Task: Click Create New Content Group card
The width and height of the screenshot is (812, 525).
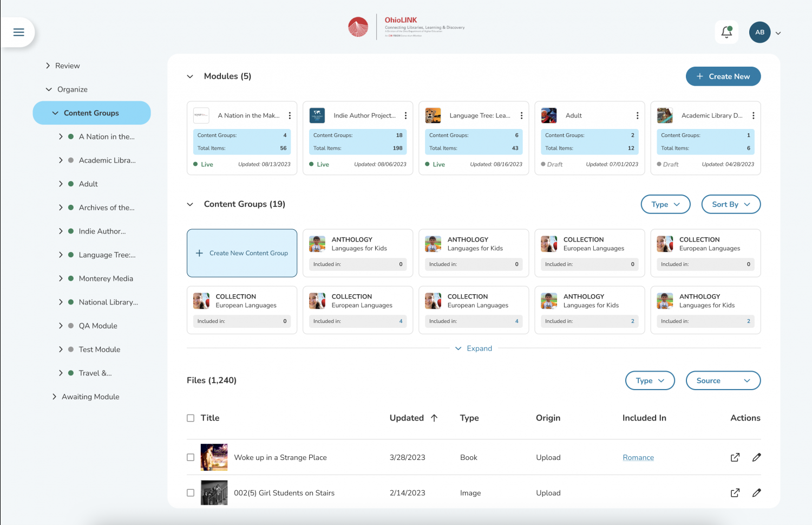Action: tap(242, 253)
